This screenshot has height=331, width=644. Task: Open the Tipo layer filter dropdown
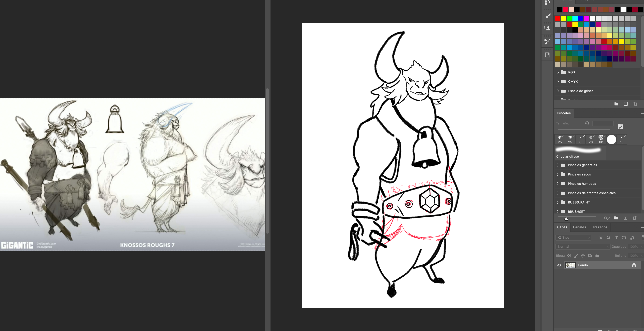click(x=574, y=238)
